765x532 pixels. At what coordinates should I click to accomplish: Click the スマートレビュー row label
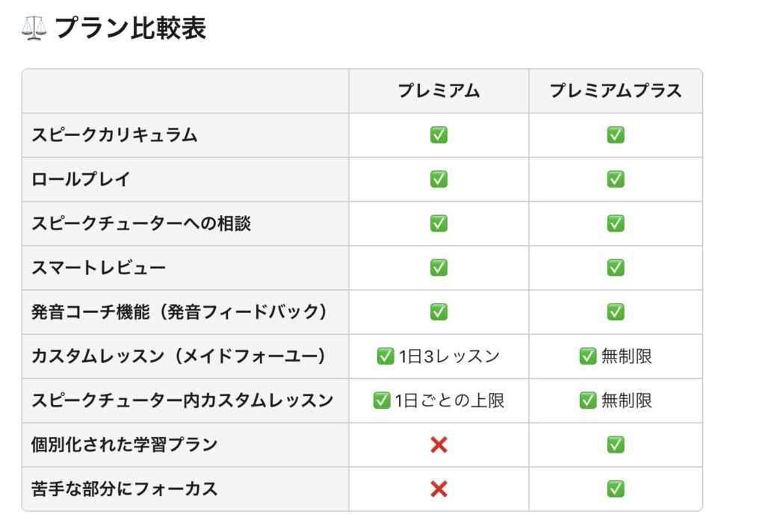pos(99,267)
